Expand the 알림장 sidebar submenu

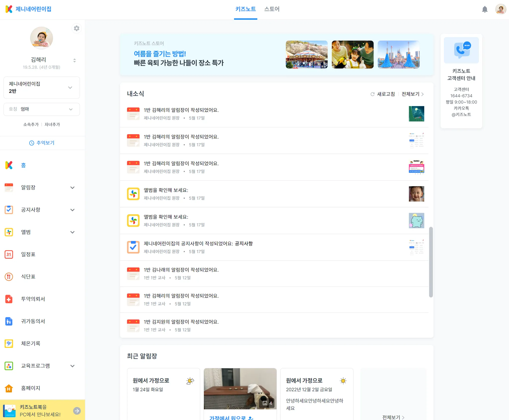pos(72,188)
